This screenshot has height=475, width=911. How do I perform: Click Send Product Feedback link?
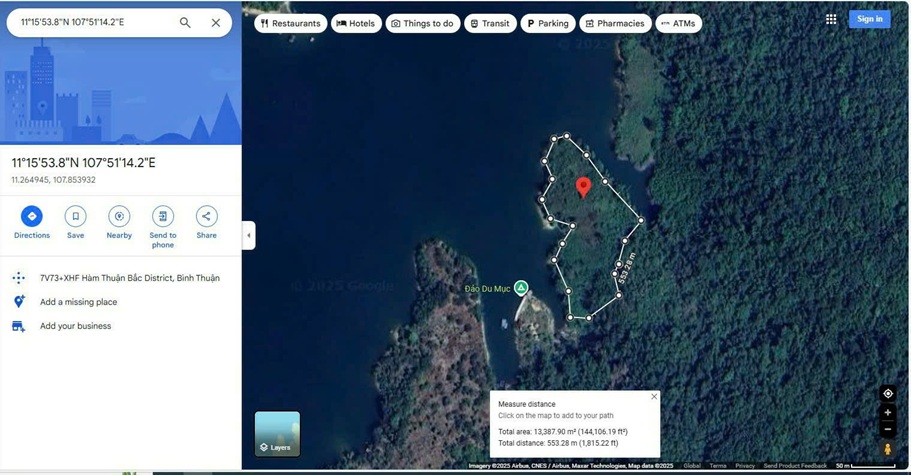click(x=795, y=466)
